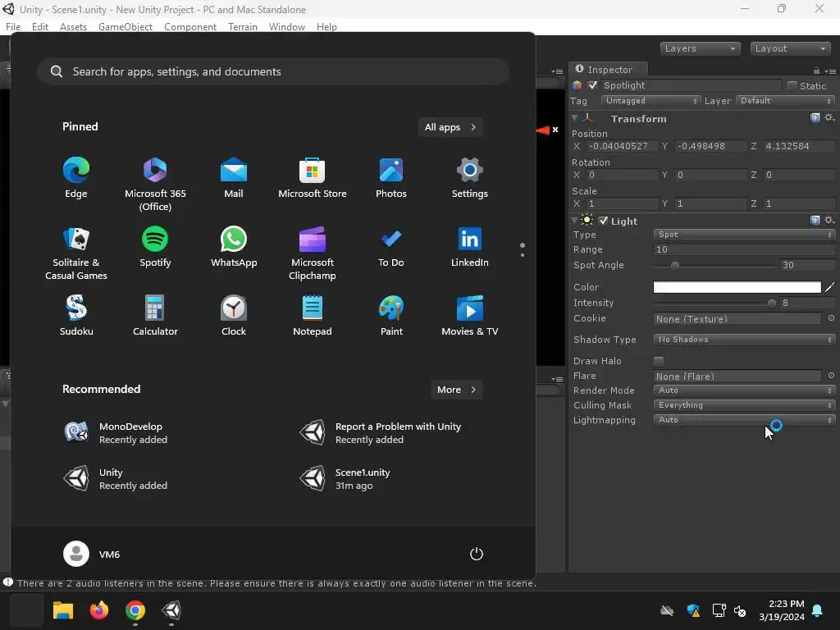The image size is (840, 630).
Task: Switch to Chrome on taskbar
Action: pyautogui.click(x=135, y=610)
